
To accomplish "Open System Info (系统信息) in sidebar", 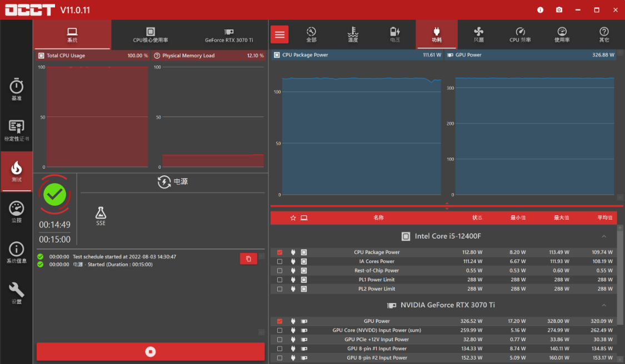I will pos(16,252).
